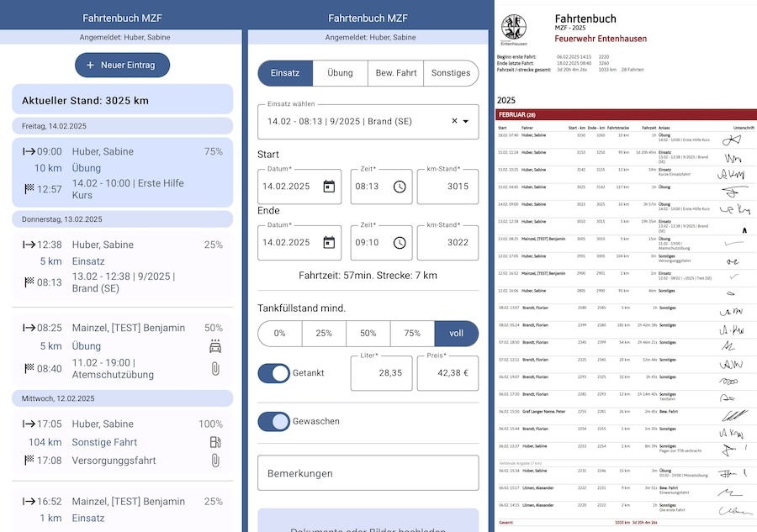
Task: Open paperclip attachment on Atemschutzübung entry
Action: point(215,368)
